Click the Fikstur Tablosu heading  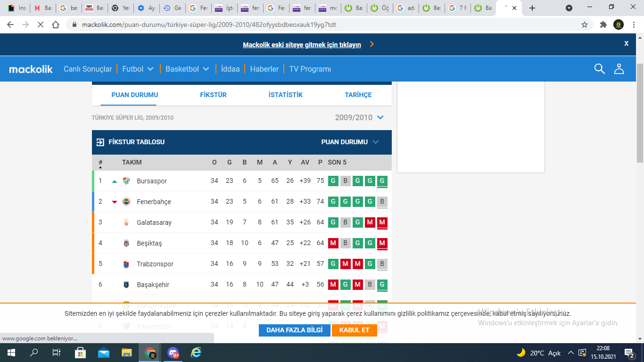coord(137,142)
